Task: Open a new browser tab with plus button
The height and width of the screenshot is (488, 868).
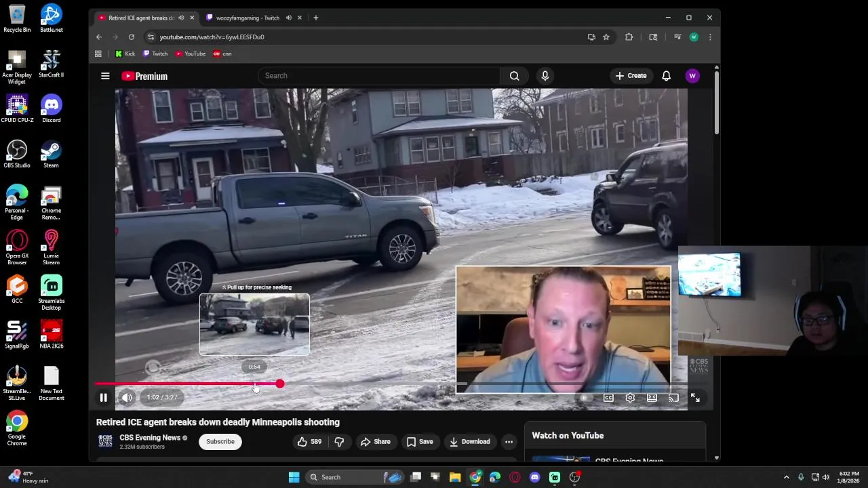Action: [x=315, y=18]
